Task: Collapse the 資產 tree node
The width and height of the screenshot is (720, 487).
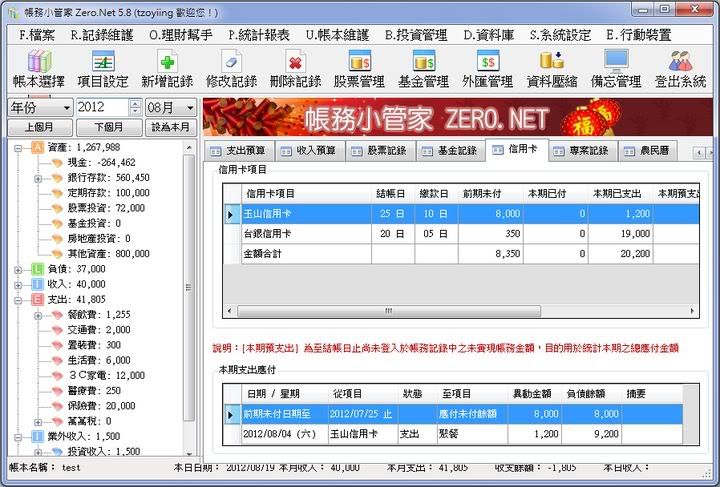Action: (x=18, y=148)
